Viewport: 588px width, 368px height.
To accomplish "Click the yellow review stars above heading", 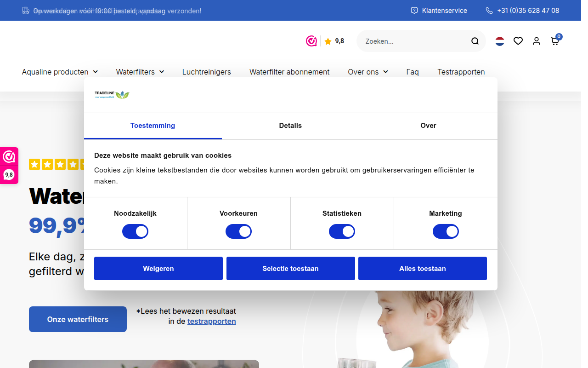I will pos(57,164).
